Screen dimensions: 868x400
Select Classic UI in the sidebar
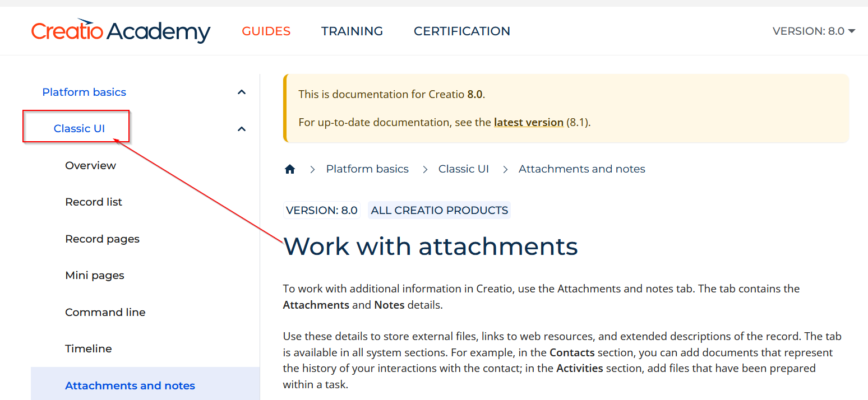[79, 128]
